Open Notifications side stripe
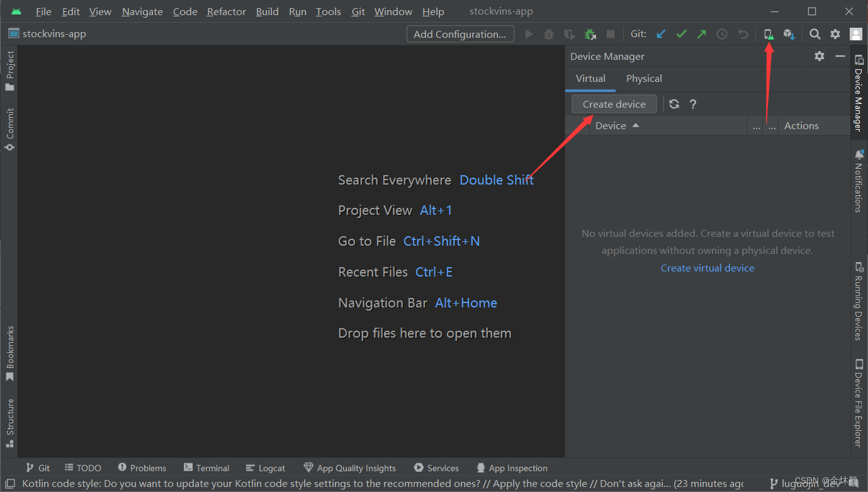This screenshot has width=868, height=492. click(859, 181)
